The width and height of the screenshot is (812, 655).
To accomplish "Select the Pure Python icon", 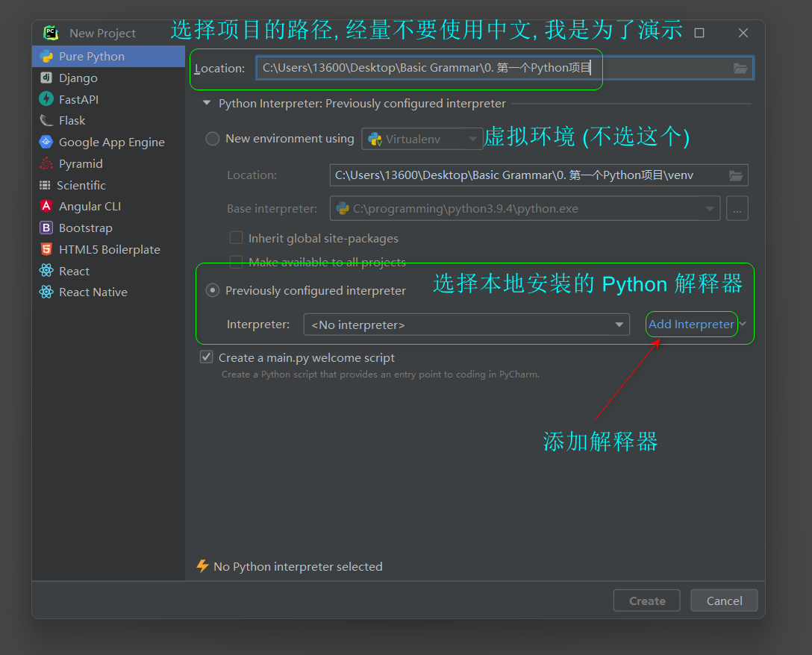I will pyautogui.click(x=46, y=56).
